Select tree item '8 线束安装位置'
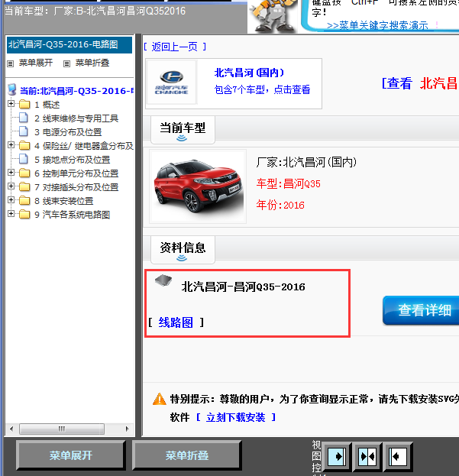Screen dimensions: 459x476 click(63, 201)
